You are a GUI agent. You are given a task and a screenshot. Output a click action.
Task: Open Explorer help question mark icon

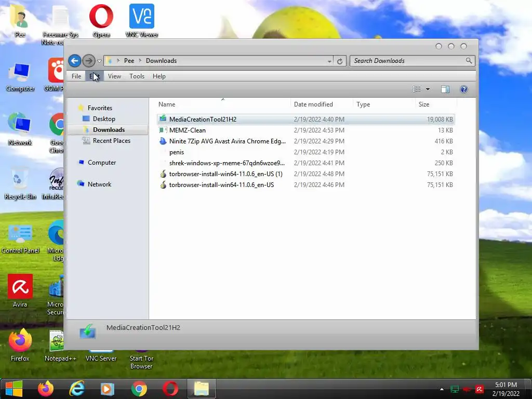point(464,89)
